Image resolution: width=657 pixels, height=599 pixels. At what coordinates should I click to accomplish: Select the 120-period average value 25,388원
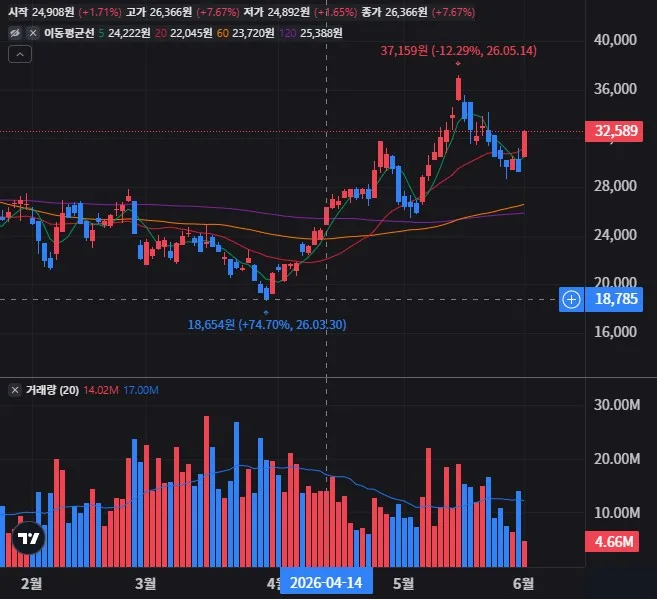pos(321,33)
